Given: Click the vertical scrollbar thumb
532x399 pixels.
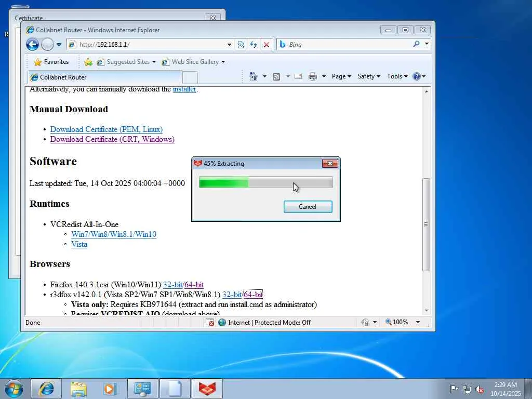Looking at the screenshot, I should pyautogui.click(x=427, y=224).
